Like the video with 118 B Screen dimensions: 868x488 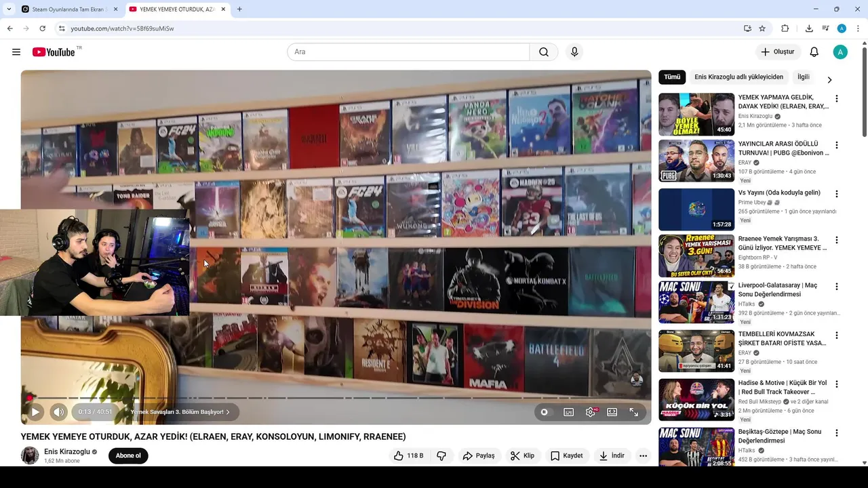click(x=408, y=455)
